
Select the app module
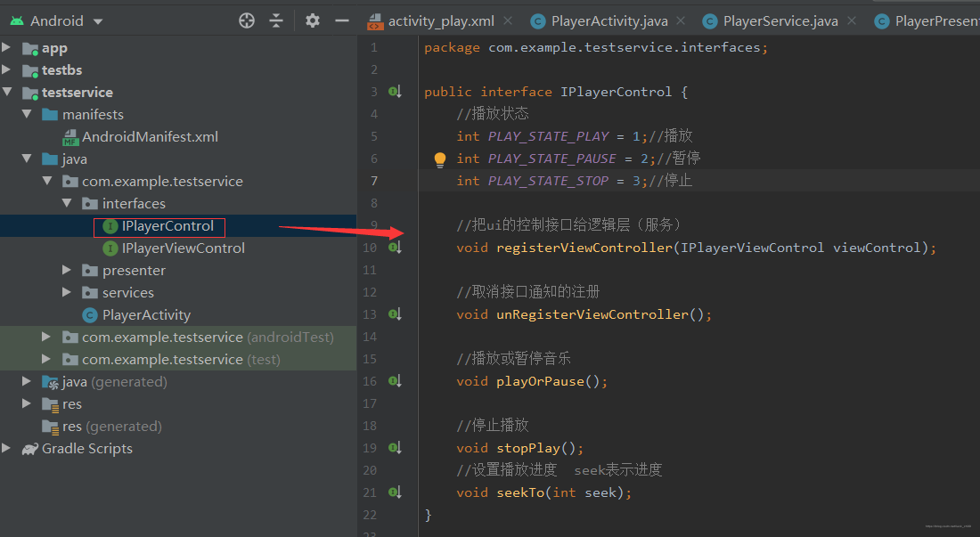pos(54,48)
